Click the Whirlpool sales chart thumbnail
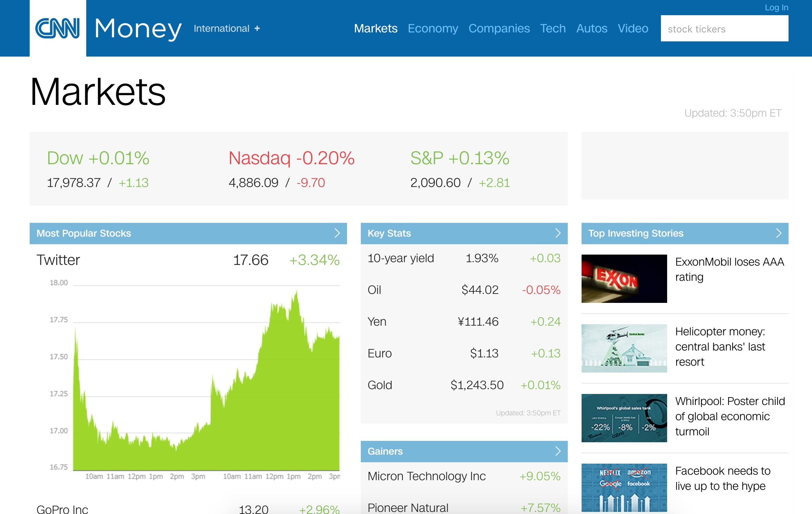Image resolution: width=812 pixels, height=514 pixels. point(624,418)
